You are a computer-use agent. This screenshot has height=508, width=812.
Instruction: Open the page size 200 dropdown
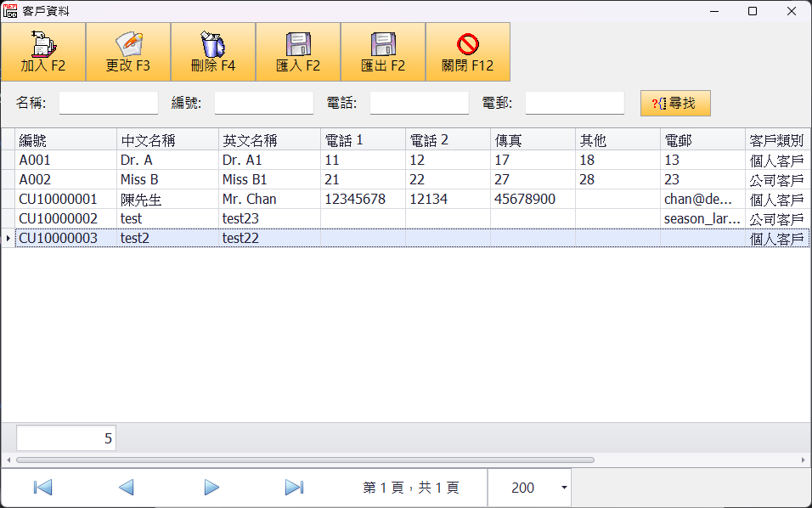(564, 488)
